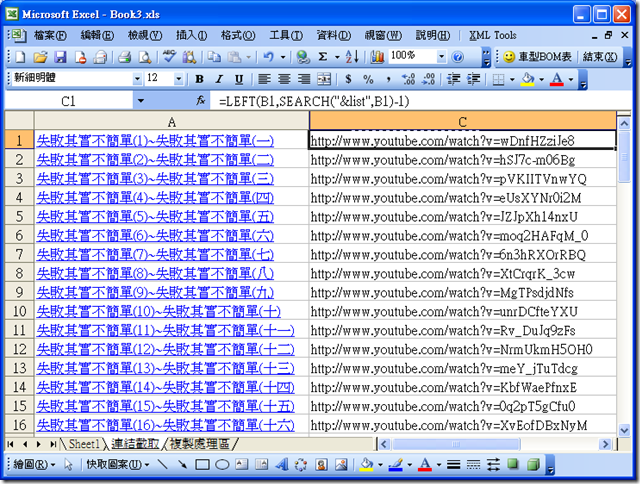640x484 pixels.
Task: Undo last action icon
Action: click(268, 57)
